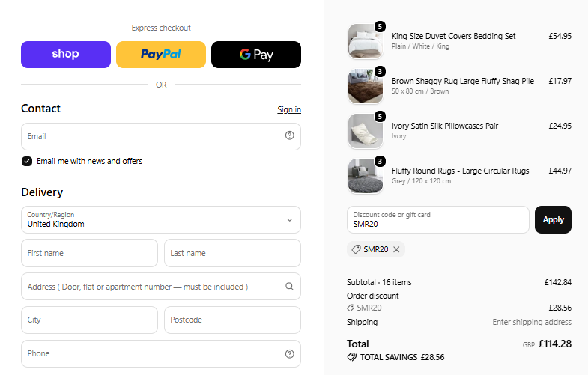Click the Phone help question-mark icon
This screenshot has height=375, width=588.
pos(289,353)
